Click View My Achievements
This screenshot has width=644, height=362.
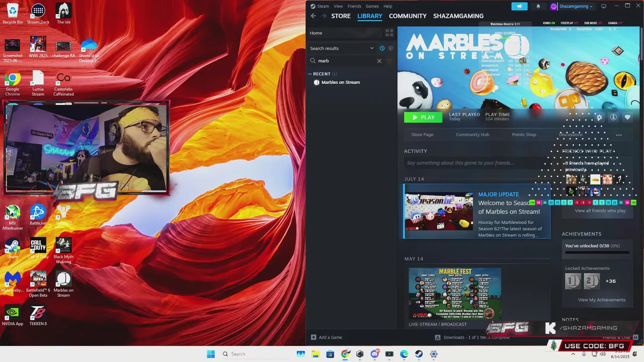point(602,300)
